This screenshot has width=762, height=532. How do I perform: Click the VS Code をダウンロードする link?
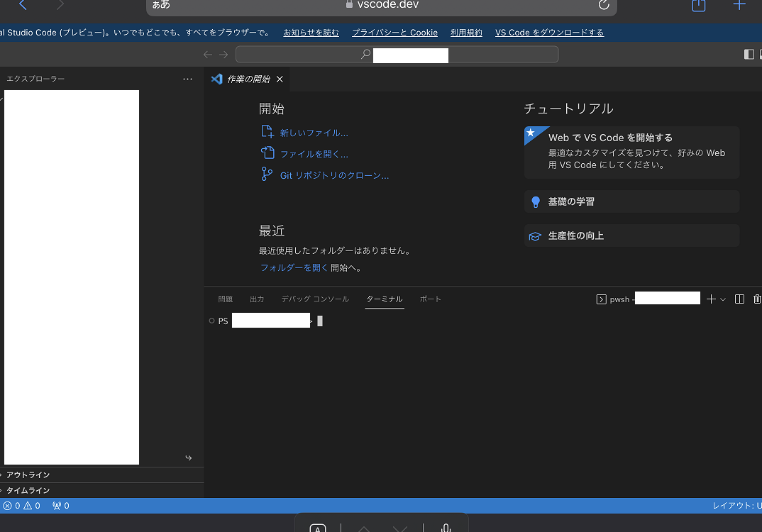point(549,33)
